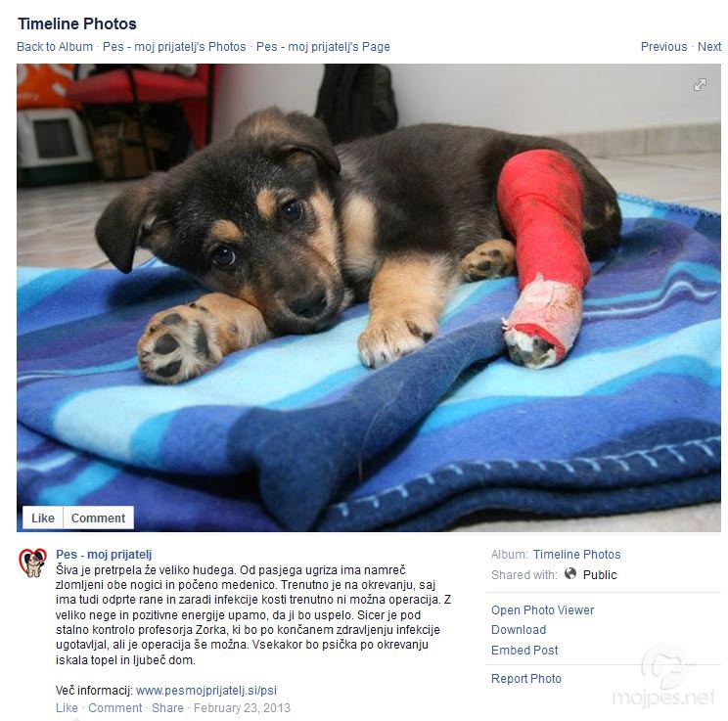Select Embed Post option
The width and height of the screenshot is (728, 721).
524,650
